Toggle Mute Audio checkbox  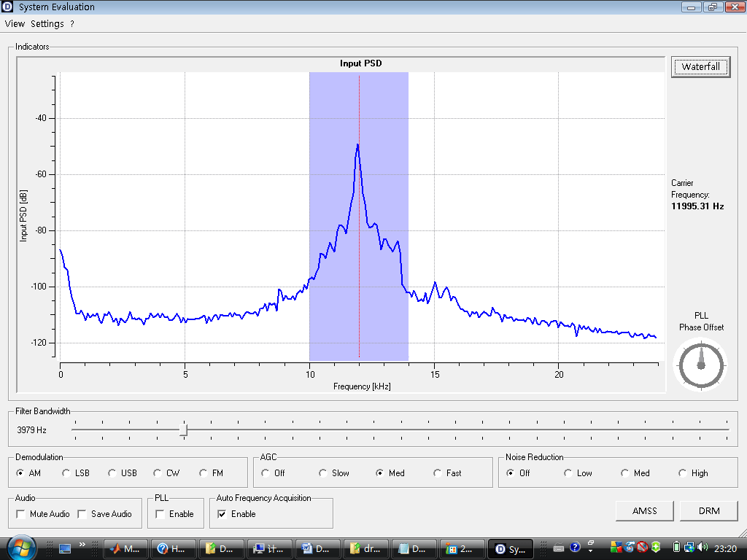pos(43,514)
